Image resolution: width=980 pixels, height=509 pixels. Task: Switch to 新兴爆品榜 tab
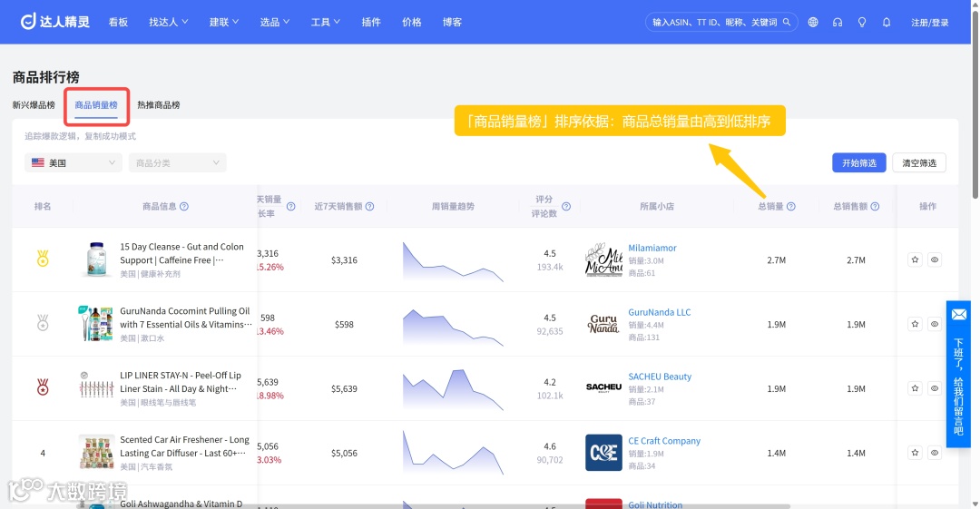34,105
